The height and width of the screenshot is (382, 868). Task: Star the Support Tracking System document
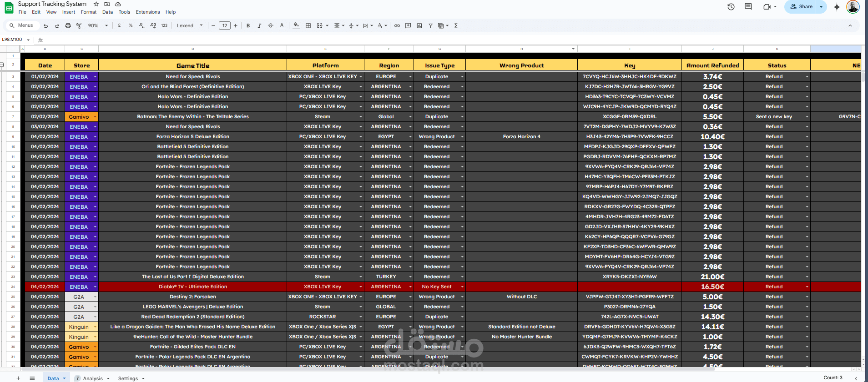coord(96,4)
